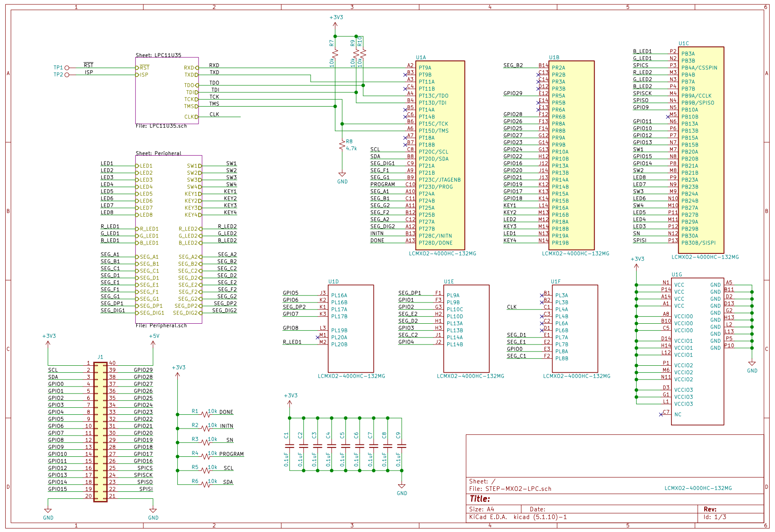Image resolution: width=775 pixels, height=532 pixels.
Task: Click the 'GPIO29' label at J1 pin 39
Action: tap(143, 370)
